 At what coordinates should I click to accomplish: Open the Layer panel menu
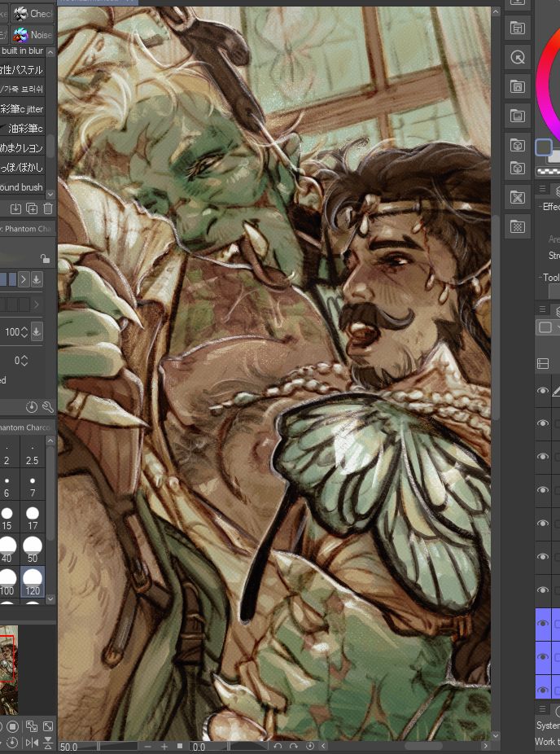coord(542,309)
